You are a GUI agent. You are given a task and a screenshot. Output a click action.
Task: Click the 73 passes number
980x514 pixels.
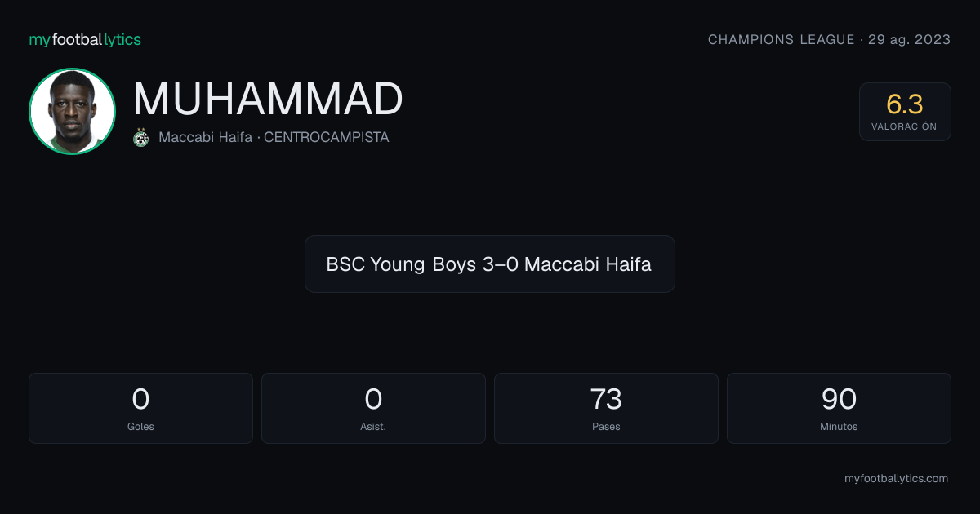coord(606,399)
